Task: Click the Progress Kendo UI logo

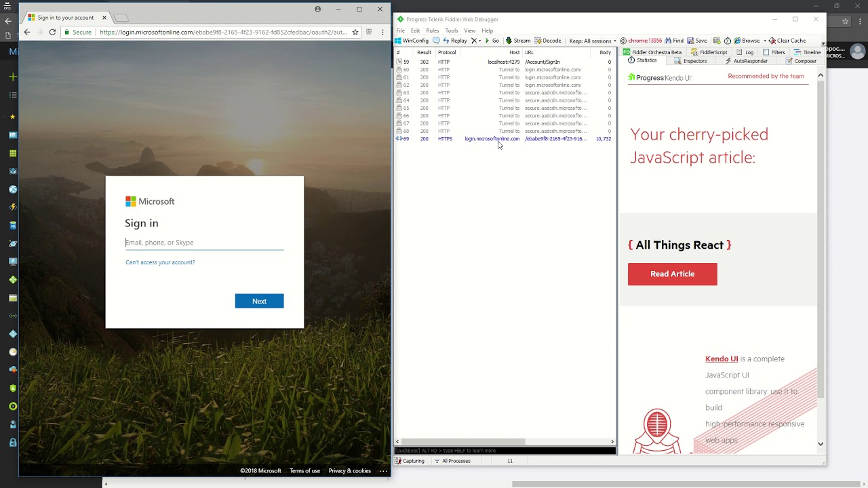Action: click(x=660, y=77)
